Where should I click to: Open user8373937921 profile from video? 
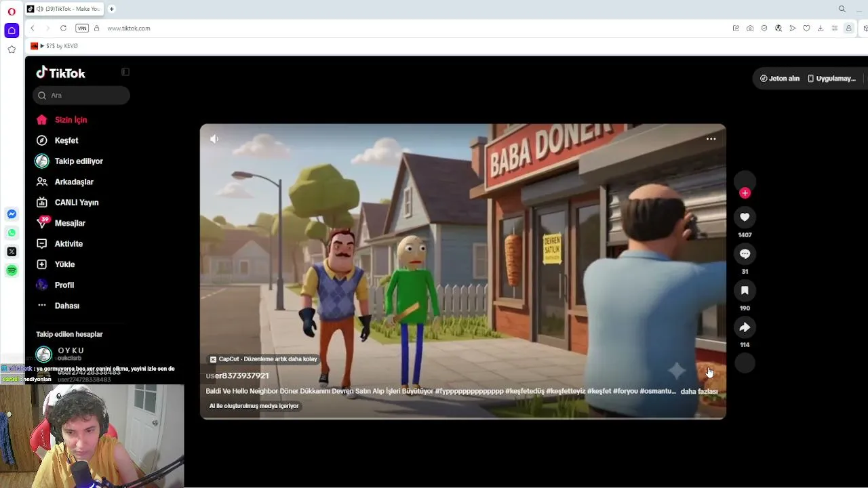pos(237,375)
